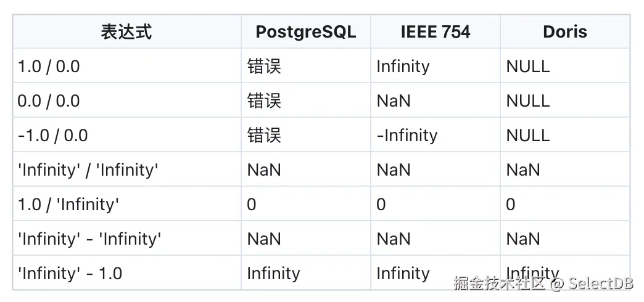
Task: Click the 'Infinity' - 'Infinity' expression cell
Action: (x=89, y=239)
